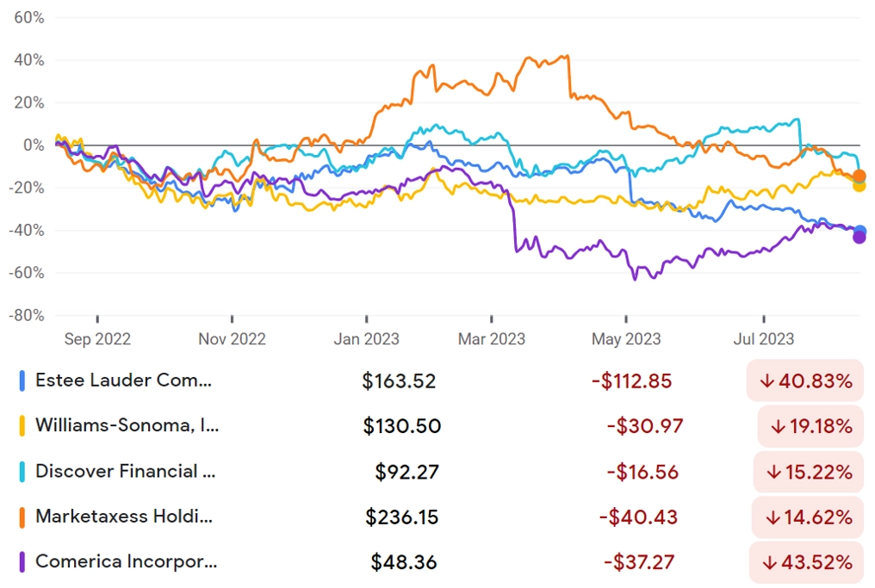
Task: Click the Jan 2023 axis marker
Action: point(367,338)
